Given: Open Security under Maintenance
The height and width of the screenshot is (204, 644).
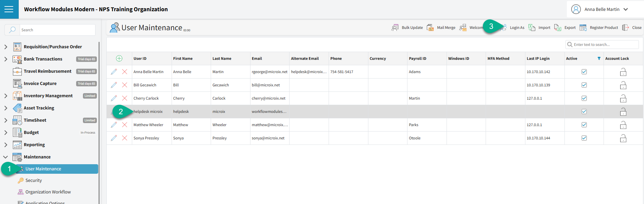Looking at the screenshot, I should point(34,181).
